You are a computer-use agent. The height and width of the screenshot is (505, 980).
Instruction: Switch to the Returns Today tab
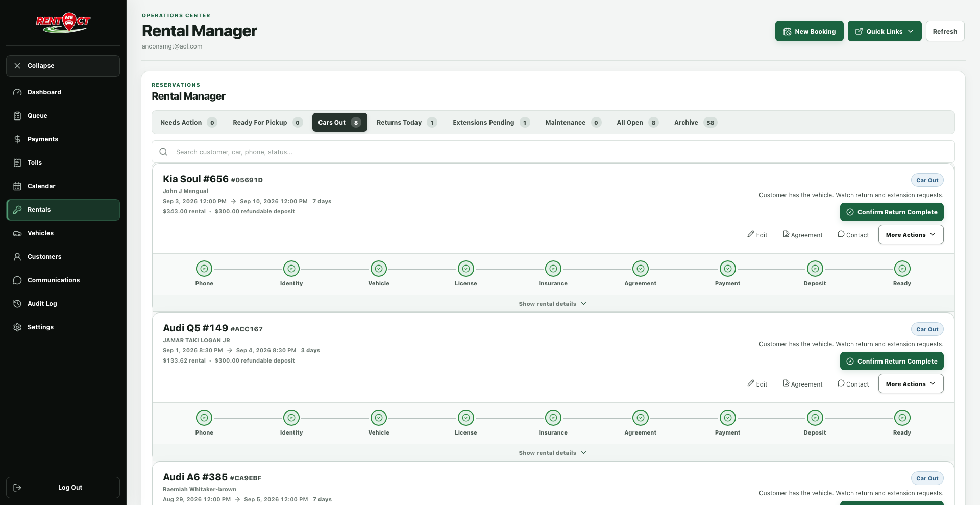pos(407,123)
